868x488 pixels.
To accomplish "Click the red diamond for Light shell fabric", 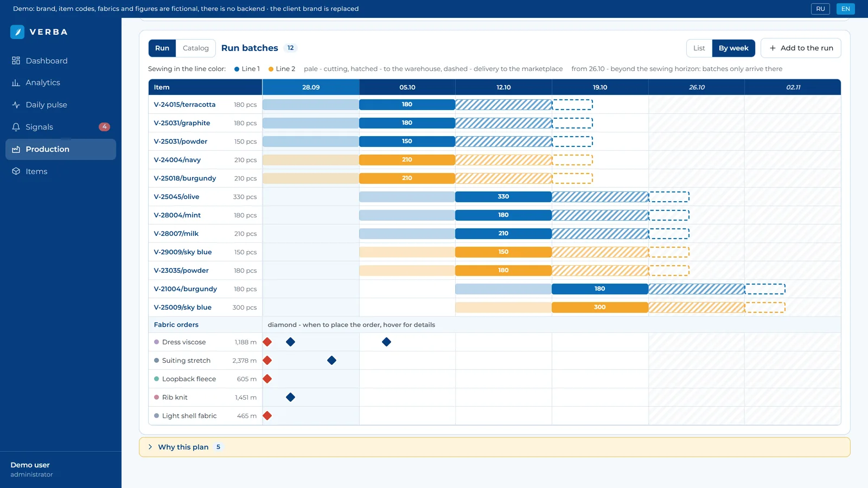I will pyautogui.click(x=267, y=416).
